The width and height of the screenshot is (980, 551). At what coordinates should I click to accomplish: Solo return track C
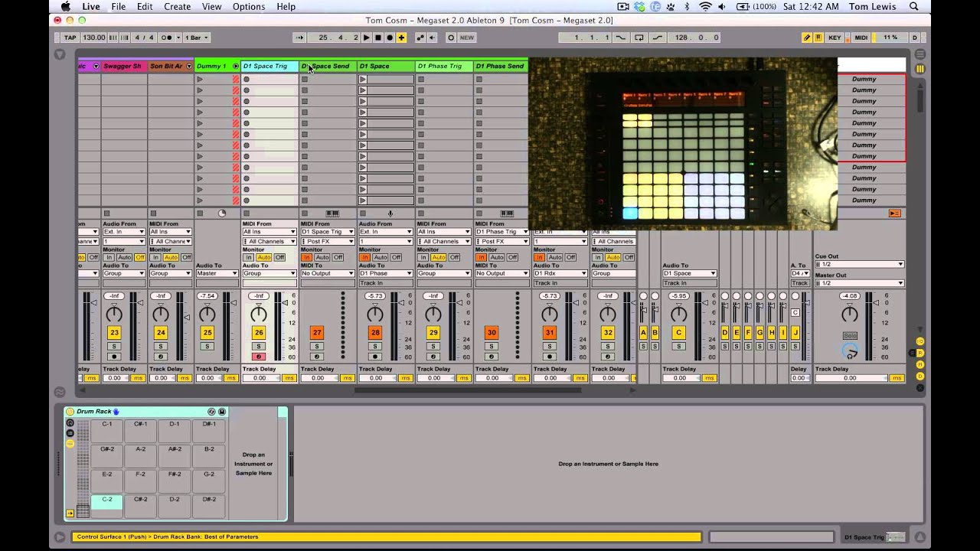678,347
